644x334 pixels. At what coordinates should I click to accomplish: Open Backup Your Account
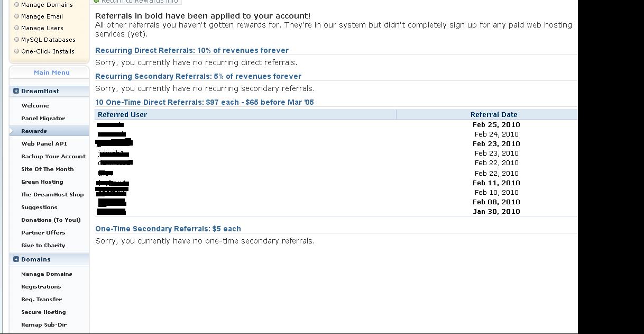53,157
